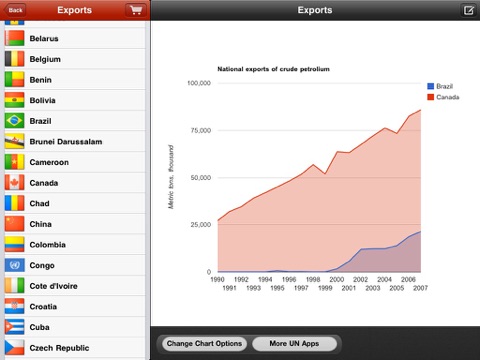Pick Cameroon from the country list
The height and width of the screenshot is (360, 480).
coord(75,162)
